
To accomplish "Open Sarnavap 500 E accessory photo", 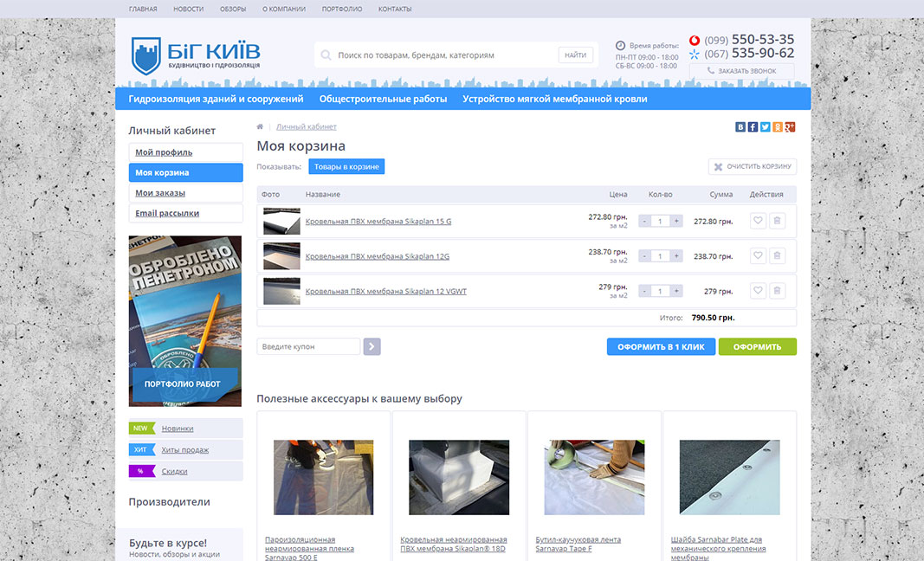I will point(324,477).
